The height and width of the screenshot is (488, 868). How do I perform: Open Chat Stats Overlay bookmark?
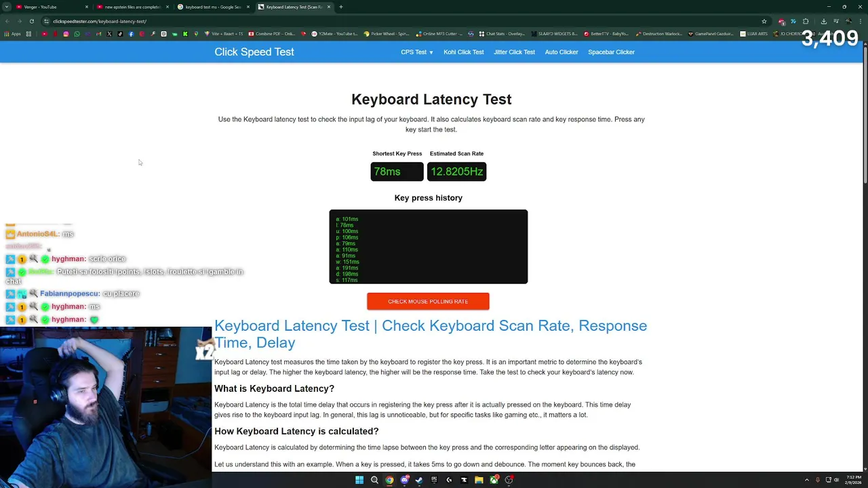pyautogui.click(x=502, y=34)
